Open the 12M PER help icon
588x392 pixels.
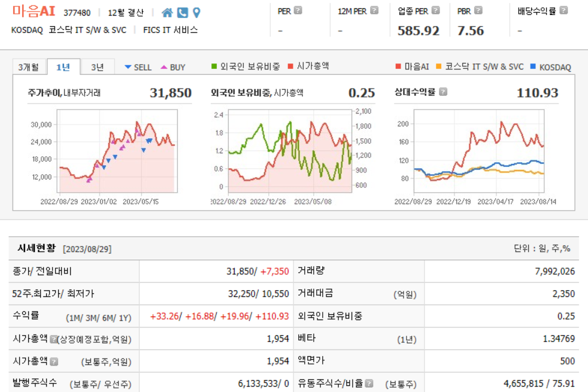[374, 10]
